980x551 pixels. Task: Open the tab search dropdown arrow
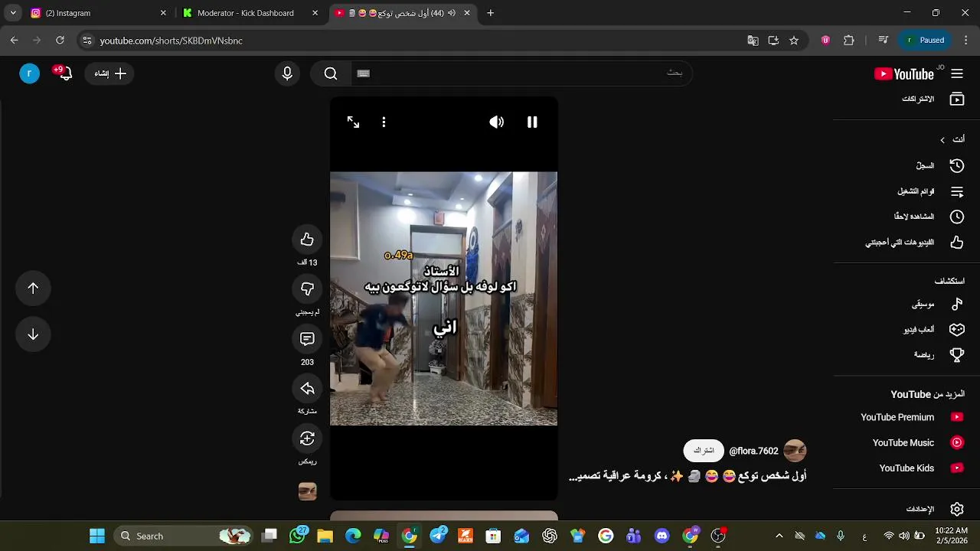tap(12, 13)
